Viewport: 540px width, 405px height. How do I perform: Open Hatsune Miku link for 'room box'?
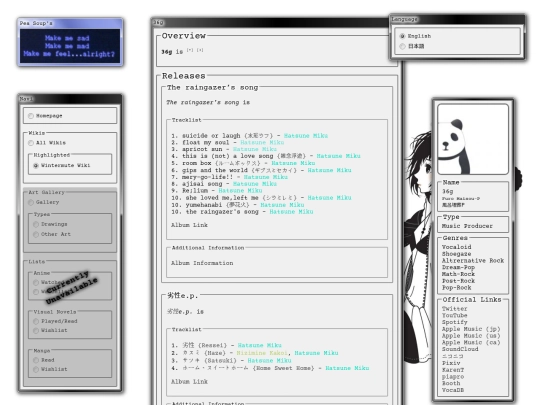tap(293, 163)
